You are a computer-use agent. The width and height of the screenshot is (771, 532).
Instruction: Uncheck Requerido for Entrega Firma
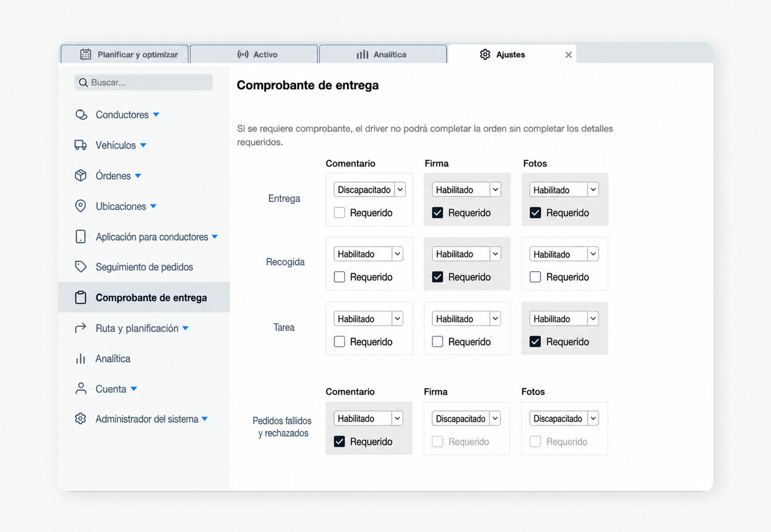[x=438, y=213]
